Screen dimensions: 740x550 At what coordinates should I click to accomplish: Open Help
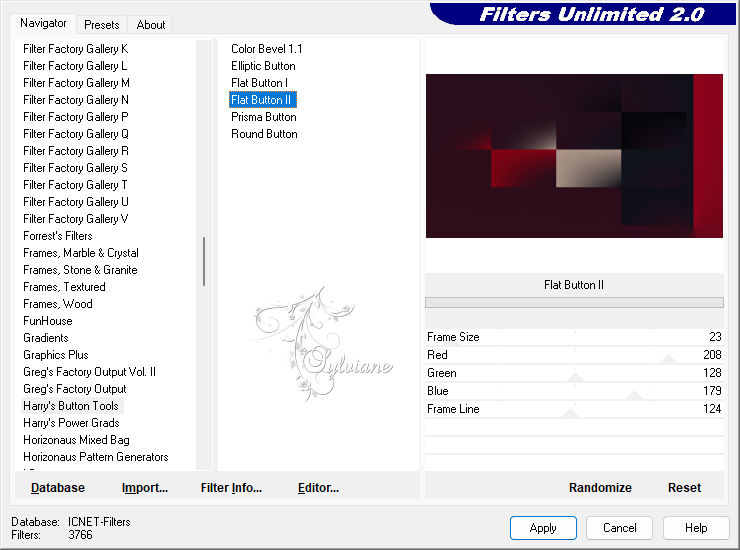coord(696,528)
